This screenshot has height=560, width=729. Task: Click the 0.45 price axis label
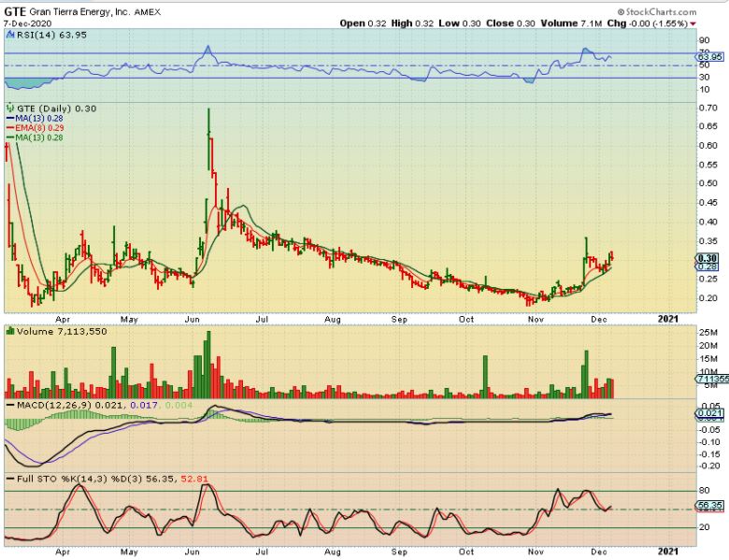(708, 202)
